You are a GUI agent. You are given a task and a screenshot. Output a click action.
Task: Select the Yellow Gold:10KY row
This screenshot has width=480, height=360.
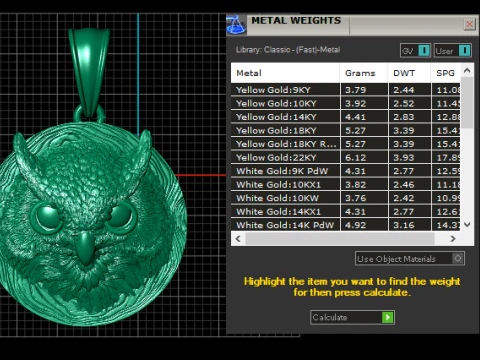[346, 103]
